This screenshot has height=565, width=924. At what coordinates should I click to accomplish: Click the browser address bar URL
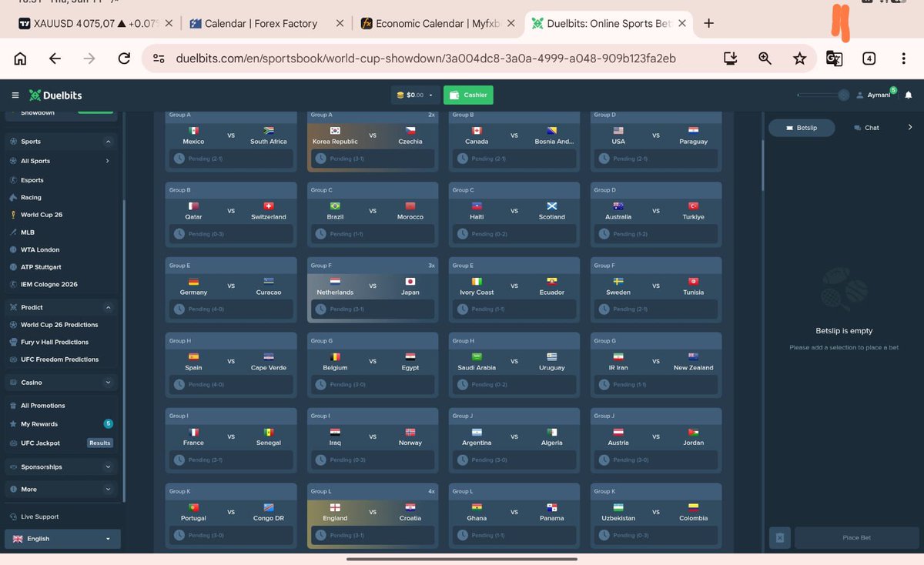[426, 58]
